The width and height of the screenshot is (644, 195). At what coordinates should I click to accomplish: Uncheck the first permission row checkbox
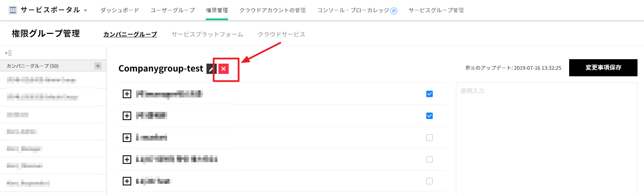click(x=429, y=94)
